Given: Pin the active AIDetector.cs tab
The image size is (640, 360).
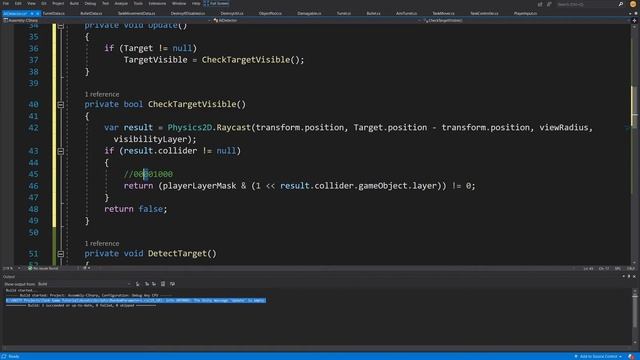Looking at the screenshot, I should [32, 13].
